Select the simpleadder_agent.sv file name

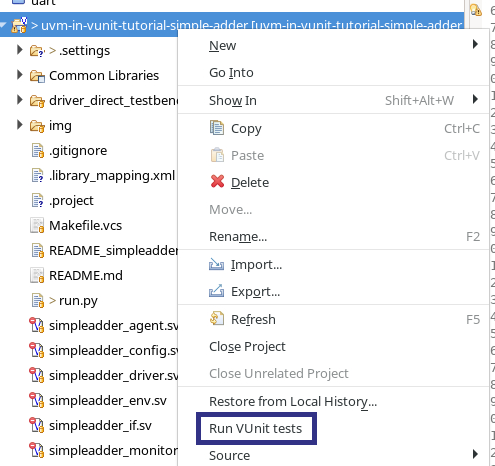point(113,326)
